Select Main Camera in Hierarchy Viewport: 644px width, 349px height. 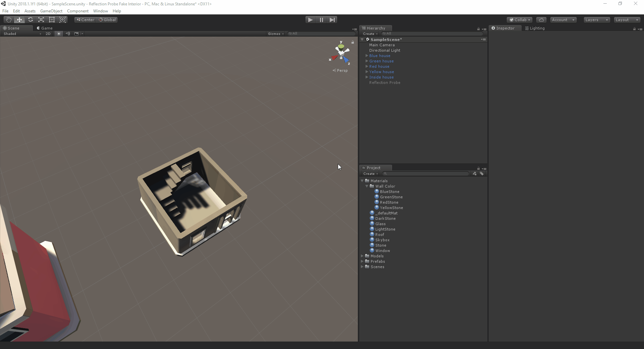click(x=382, y=45)
